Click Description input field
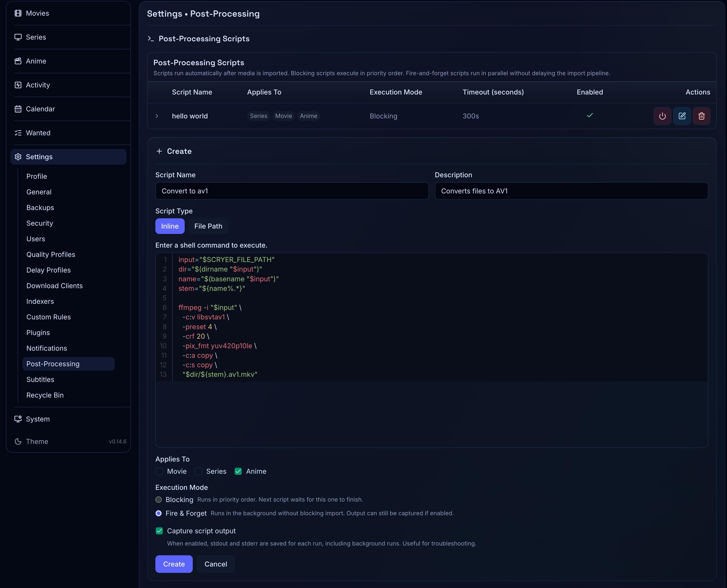727x588 pixels. pos(571,191)
